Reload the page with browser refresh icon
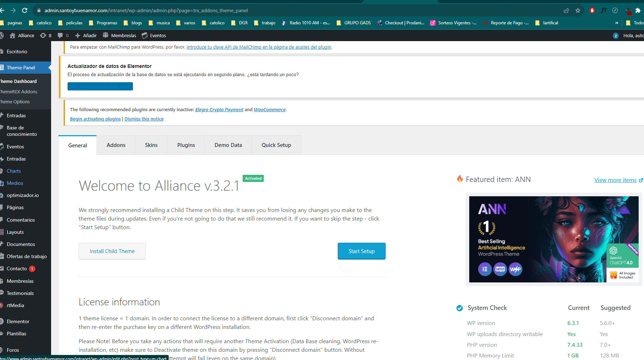The image size is (644, 360). (25, 10)
